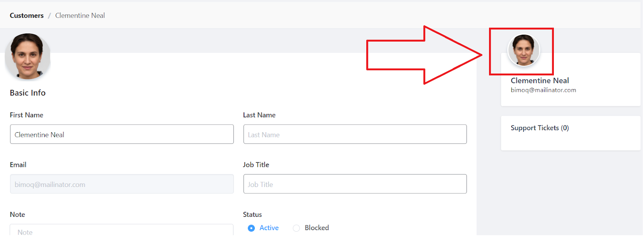Go back to the Customers breadcrumb link
This screenshot has width=644, height=241.
27,15
